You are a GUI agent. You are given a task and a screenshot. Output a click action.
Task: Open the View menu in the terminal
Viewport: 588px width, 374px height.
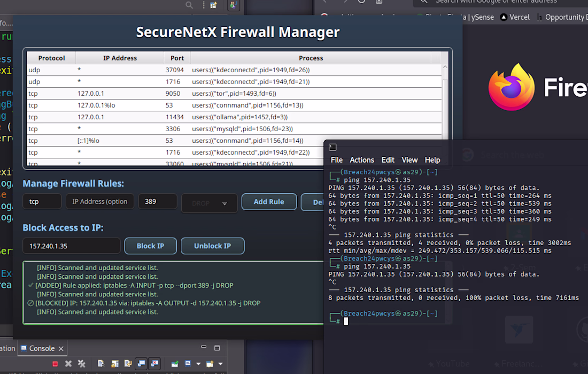click(x=409, y=160)
